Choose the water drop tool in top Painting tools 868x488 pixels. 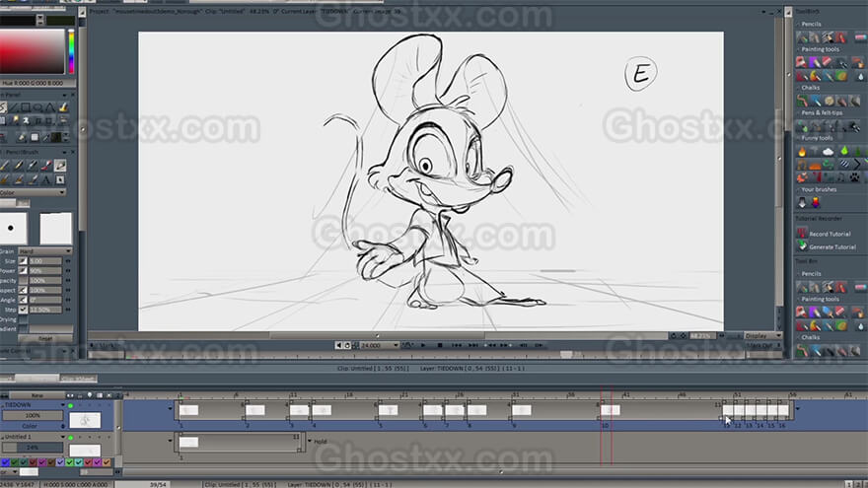pos(860,76)
